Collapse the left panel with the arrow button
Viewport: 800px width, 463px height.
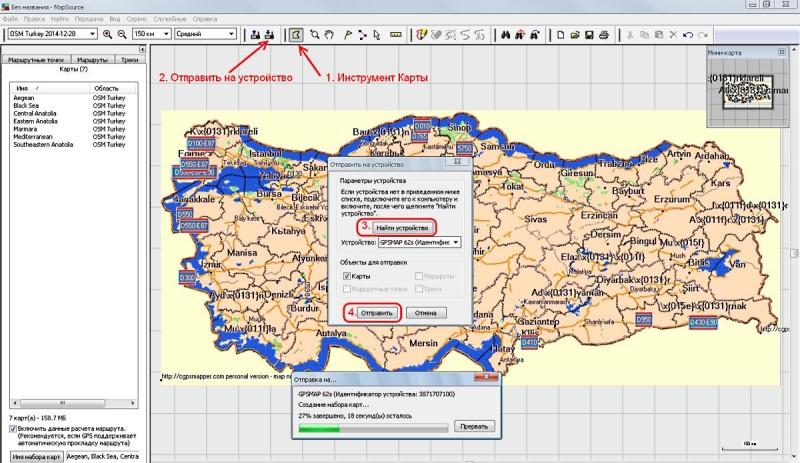[142, 49]
